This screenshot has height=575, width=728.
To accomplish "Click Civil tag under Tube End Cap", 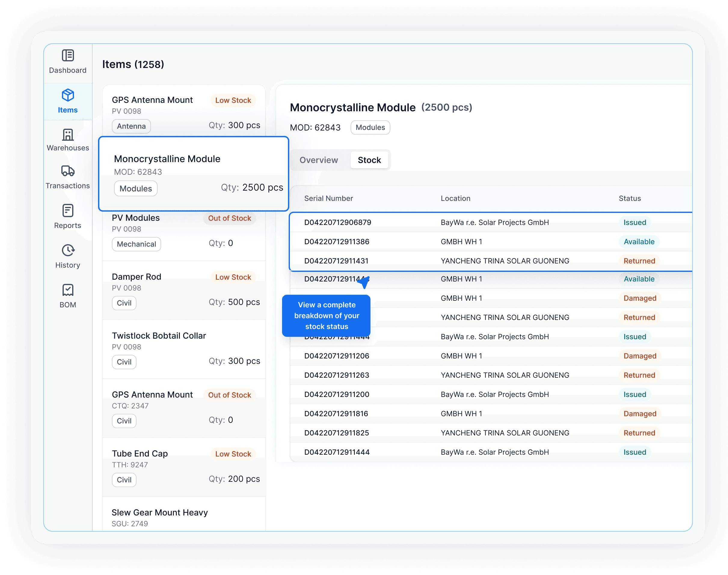I will [124, 480].
